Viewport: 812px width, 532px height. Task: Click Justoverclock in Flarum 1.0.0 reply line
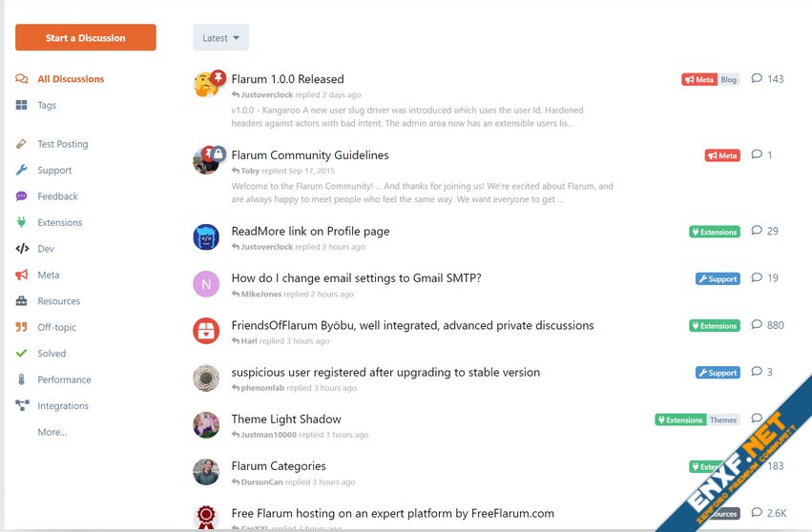pos(267,94)
